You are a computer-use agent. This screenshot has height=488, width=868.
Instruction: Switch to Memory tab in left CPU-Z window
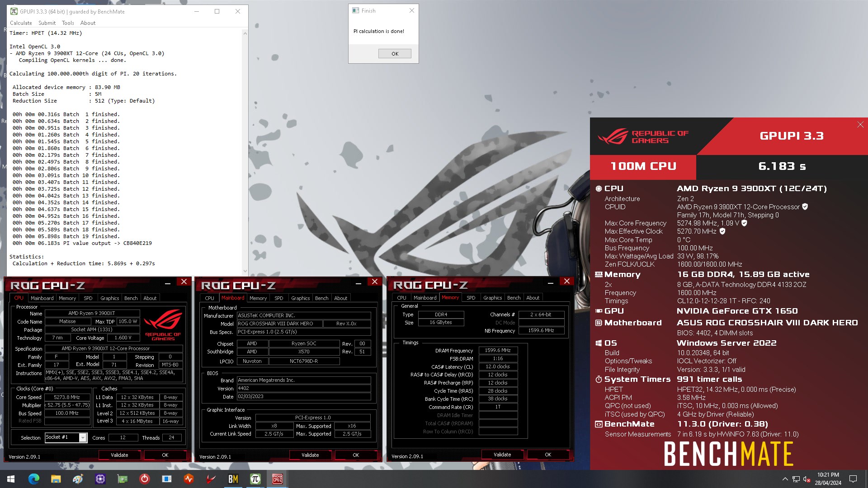click(x=67, y=298)
